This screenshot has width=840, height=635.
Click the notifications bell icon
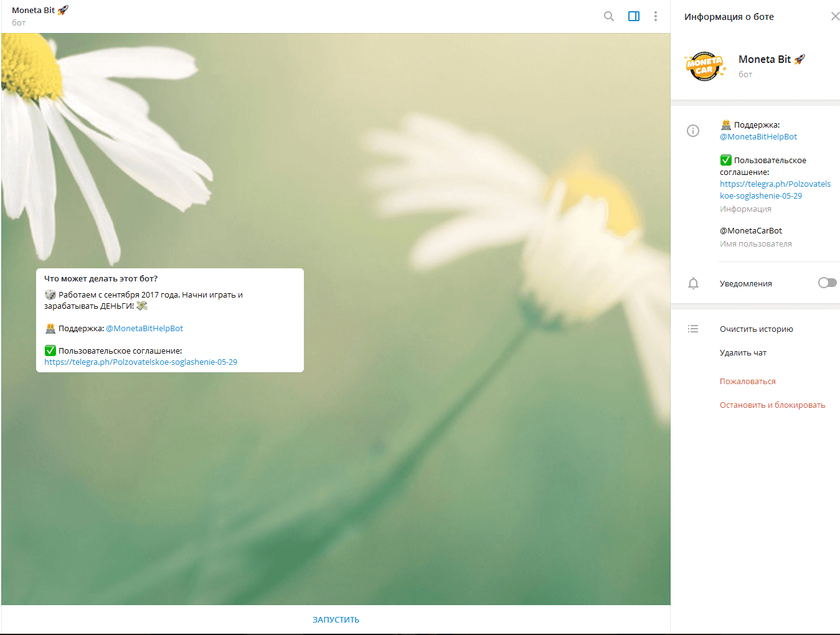[x=692, y=283]
